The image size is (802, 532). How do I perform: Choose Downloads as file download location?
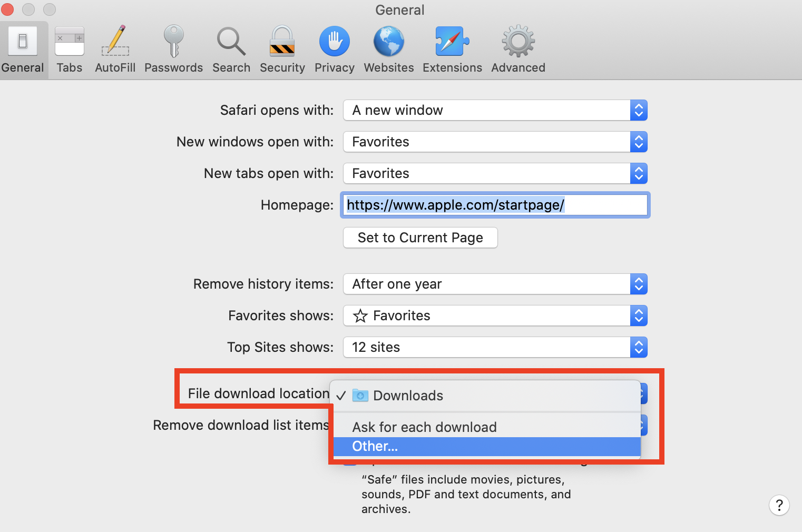pyautogui.click(x=487, y=396)
